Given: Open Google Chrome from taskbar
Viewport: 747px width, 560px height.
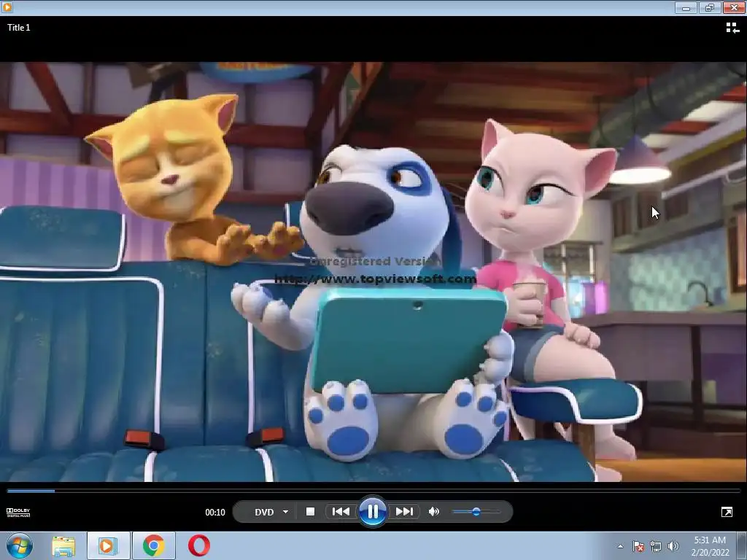Looking at the screenshot, I should point(153,545).
